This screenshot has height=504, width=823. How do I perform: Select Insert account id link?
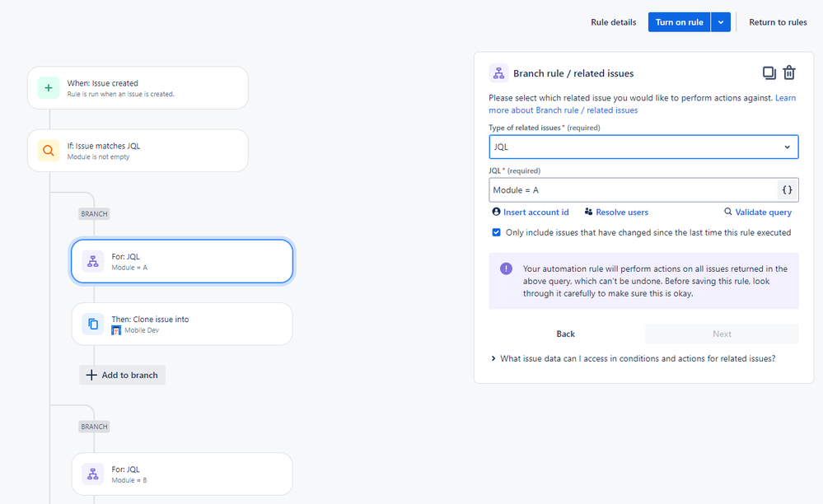coord(531,212)
